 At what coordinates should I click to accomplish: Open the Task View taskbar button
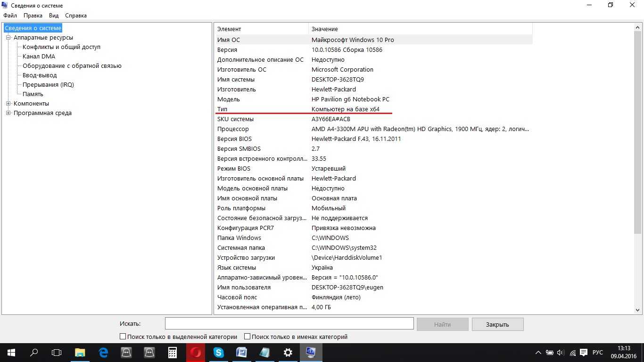pos(57,352)
